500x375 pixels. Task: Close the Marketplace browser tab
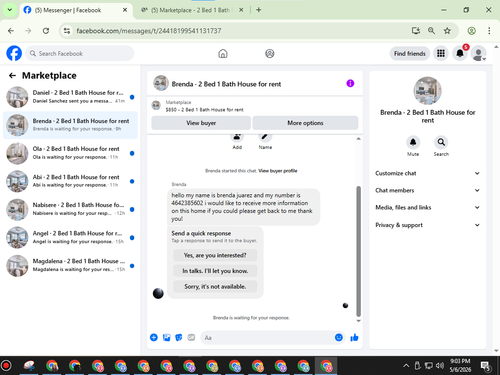tap(241, 10)
